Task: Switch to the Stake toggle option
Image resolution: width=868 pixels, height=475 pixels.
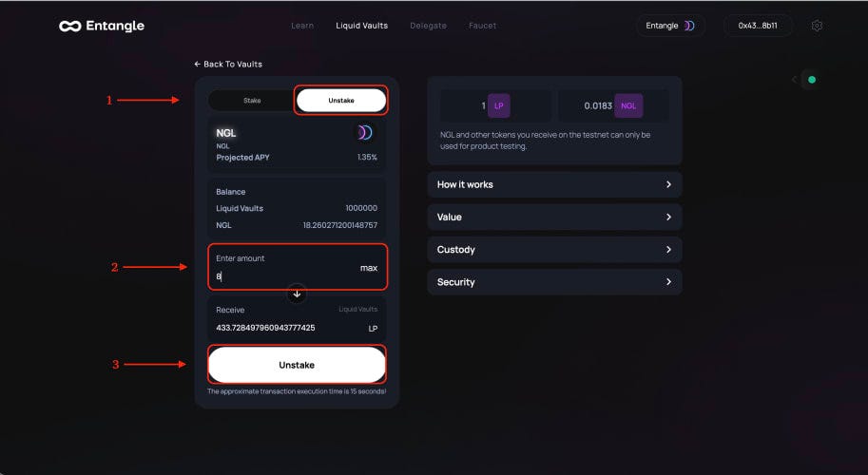Action: [252, 101]
